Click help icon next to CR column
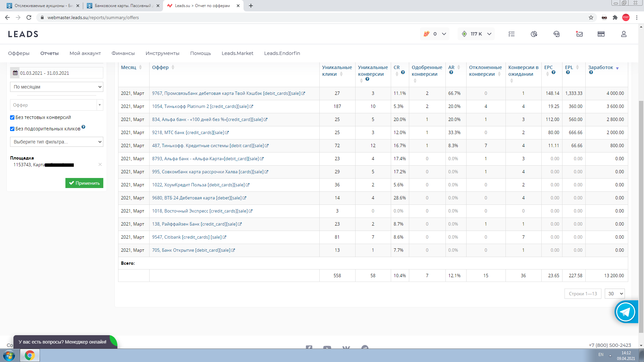 [x=403, y=72]
